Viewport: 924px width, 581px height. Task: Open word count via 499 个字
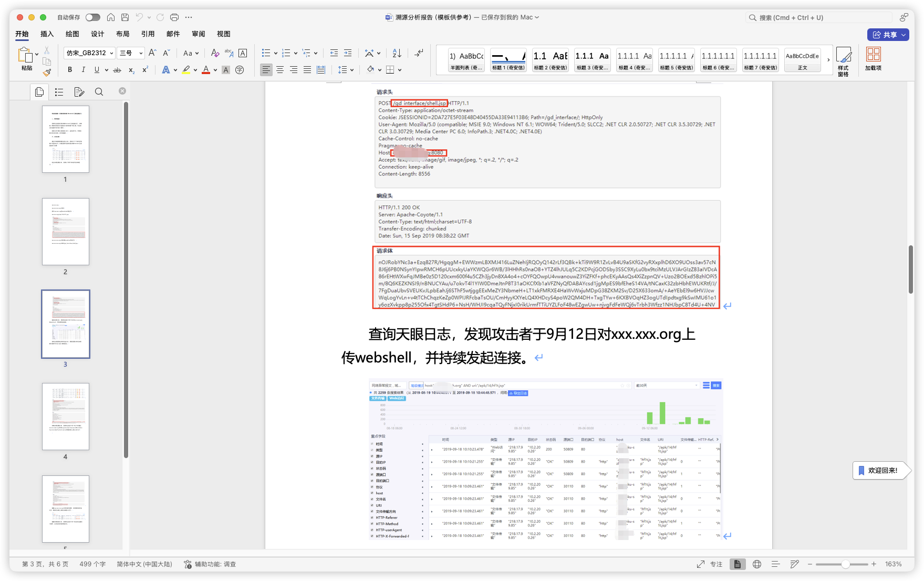92,564
